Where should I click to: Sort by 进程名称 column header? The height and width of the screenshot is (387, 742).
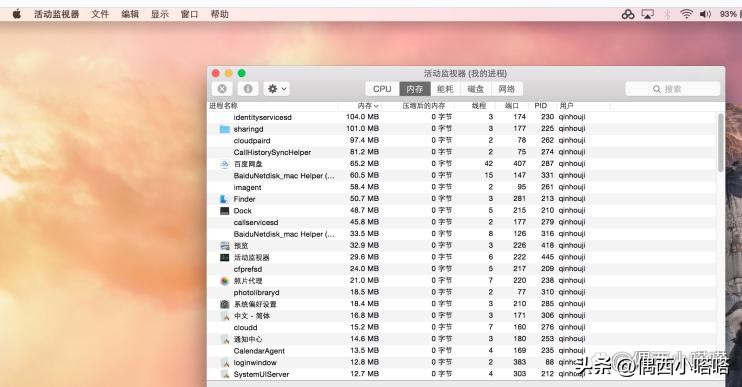[273, 106]
